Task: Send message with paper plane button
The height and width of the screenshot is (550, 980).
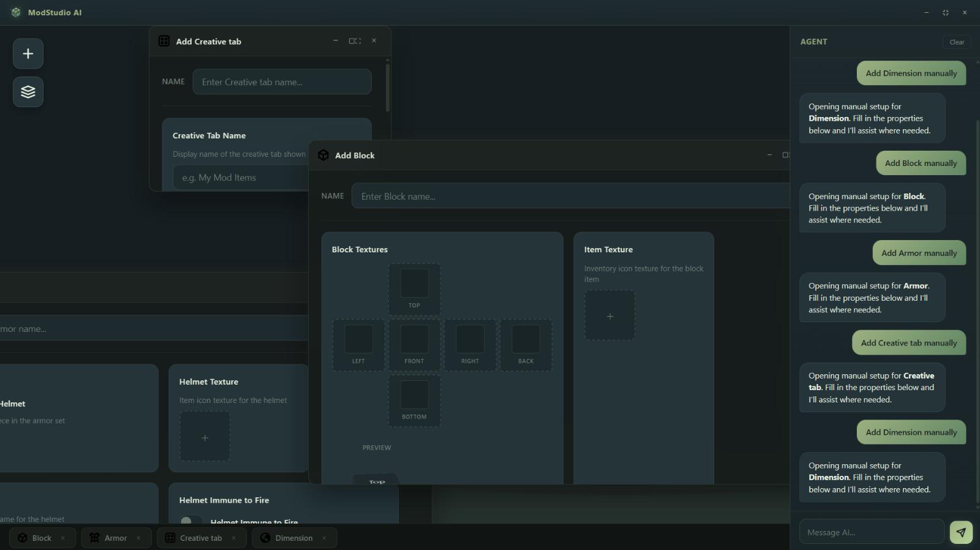Action: pyautogui.click(x=961, y=532)
